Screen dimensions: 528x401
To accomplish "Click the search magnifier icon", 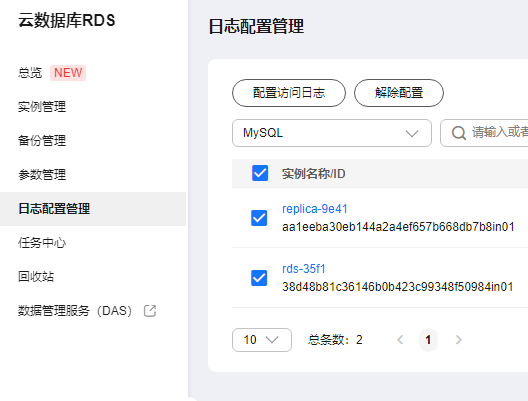I will point(459,133).
